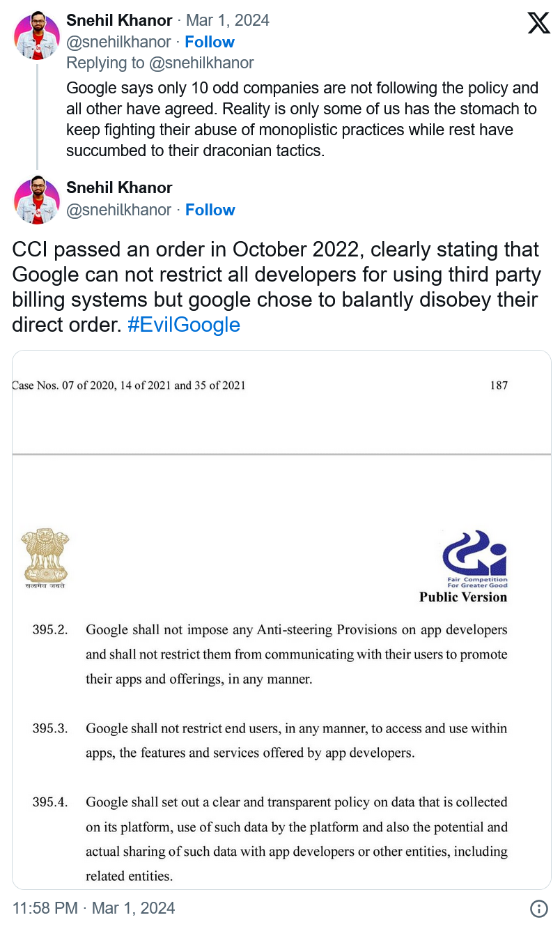The width and height of the screenshot is (560, 929).
Task: Open the X logo icon
Action: (538, 22)
